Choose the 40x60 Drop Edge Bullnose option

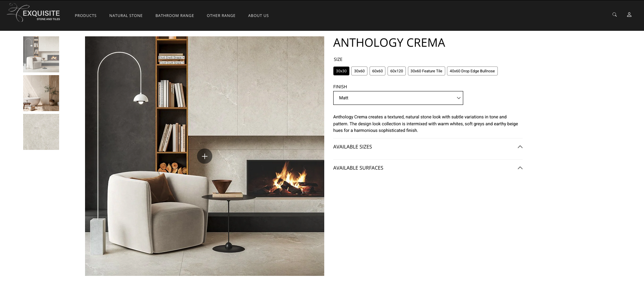click(x=472, y=71)
